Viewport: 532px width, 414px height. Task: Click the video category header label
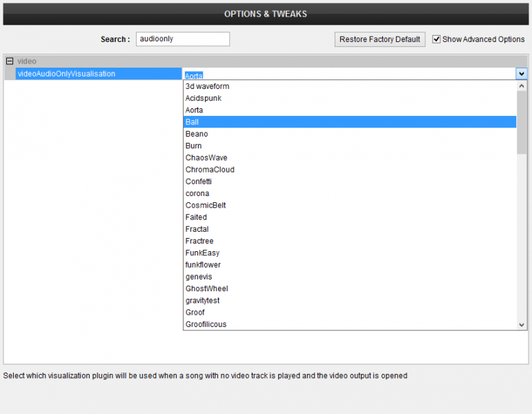tap(27, 61)
